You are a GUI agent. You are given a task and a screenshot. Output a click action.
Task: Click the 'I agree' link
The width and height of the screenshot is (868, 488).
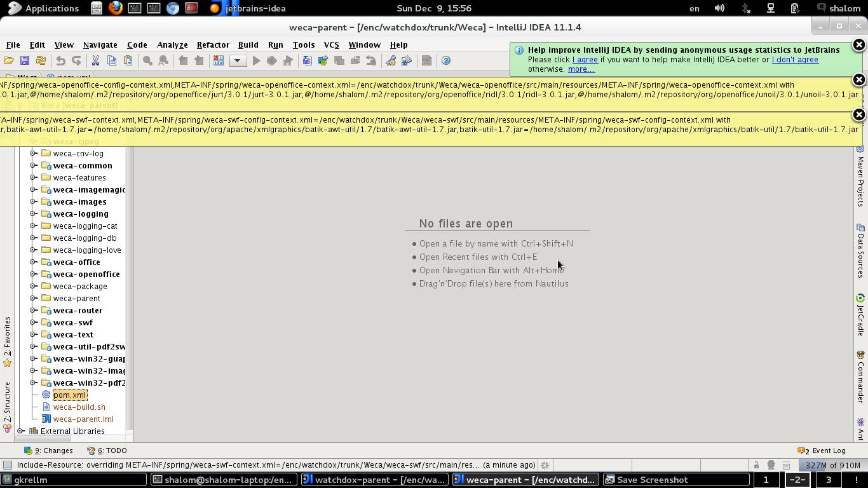(585, 60)
